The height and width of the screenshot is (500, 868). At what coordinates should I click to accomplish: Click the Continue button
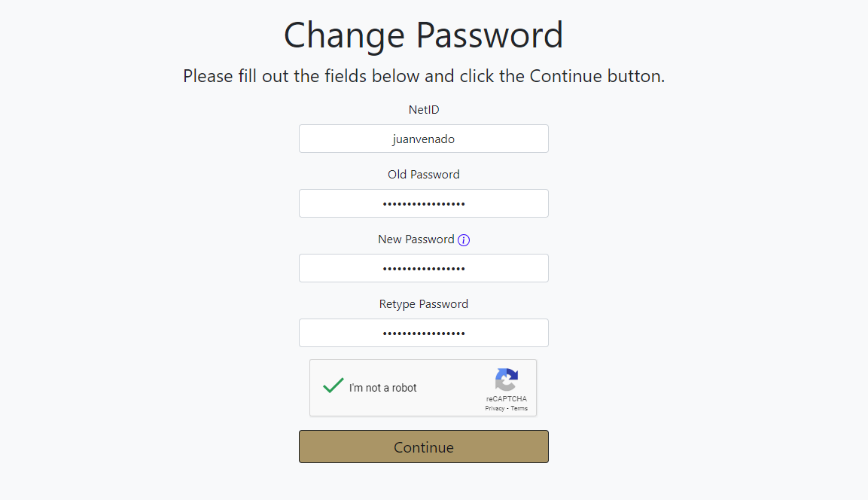[x=423, y=446]
